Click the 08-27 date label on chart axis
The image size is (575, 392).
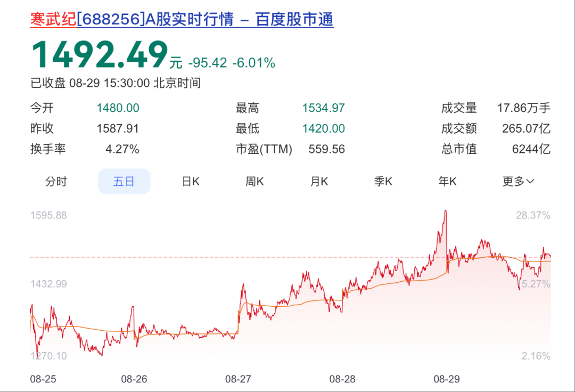238,379
